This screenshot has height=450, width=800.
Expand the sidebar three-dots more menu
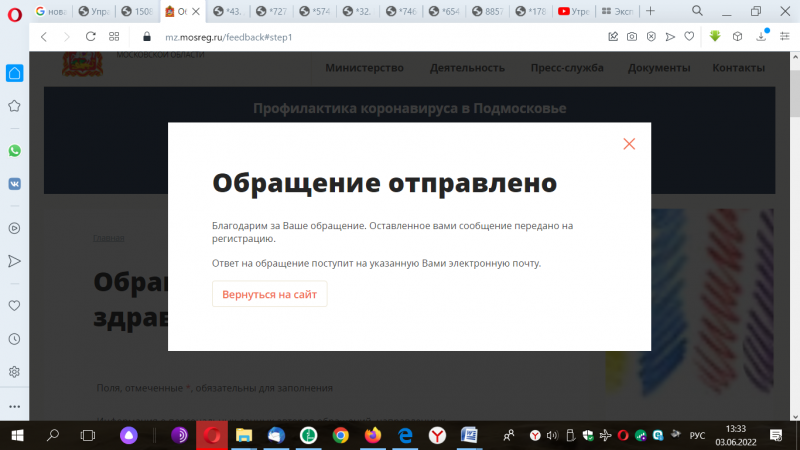coord(15,406)
